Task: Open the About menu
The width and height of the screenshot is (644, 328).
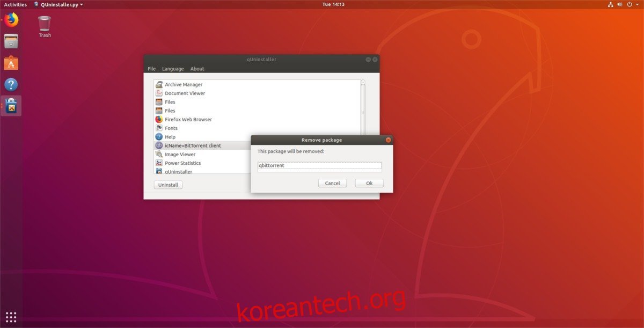Action: point(197,68)
